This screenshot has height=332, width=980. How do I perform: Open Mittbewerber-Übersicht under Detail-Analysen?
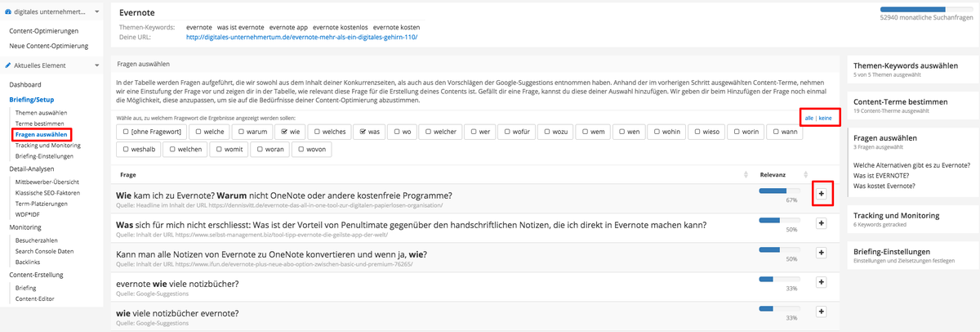(47, 182)
